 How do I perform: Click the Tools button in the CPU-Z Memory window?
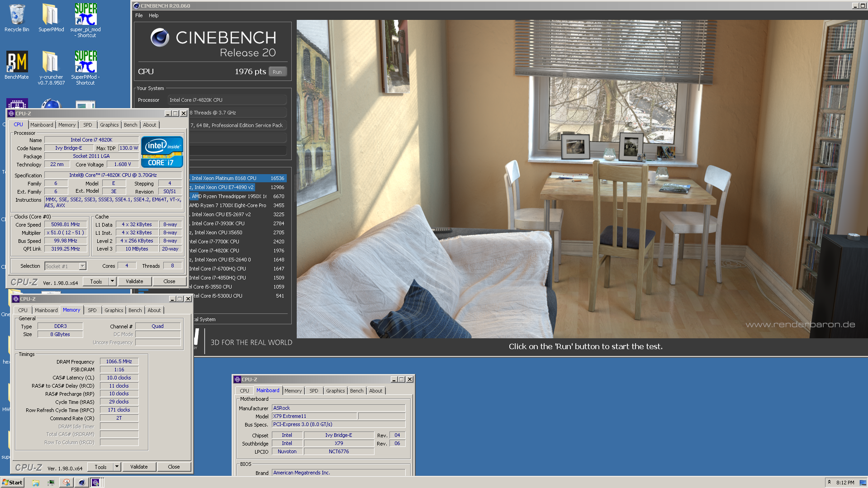[100, 467]
